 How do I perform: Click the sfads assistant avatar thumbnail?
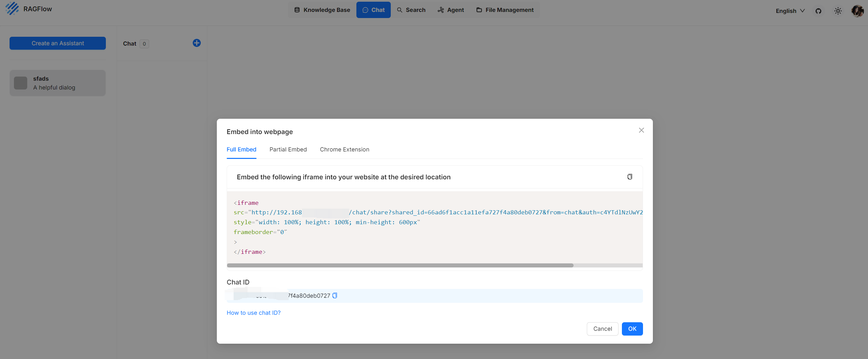coord(20,83)
